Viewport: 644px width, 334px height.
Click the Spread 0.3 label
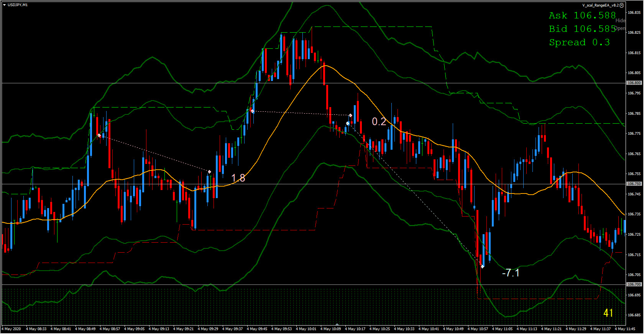click(x=579, y=42)
